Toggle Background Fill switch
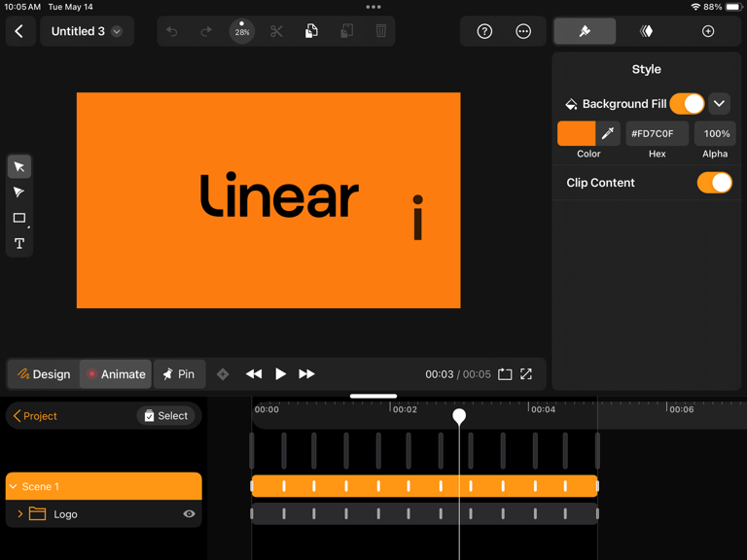The image size is (747, 560). point(687,104)
